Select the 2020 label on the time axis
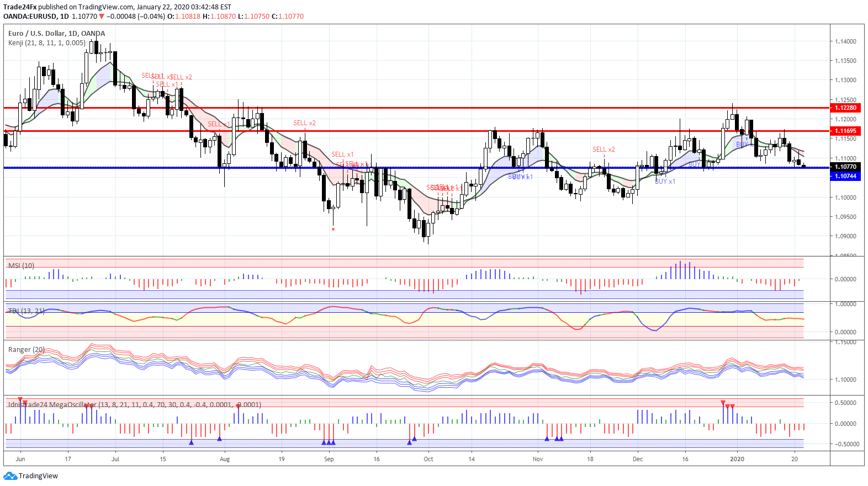 tap(737, 459)
